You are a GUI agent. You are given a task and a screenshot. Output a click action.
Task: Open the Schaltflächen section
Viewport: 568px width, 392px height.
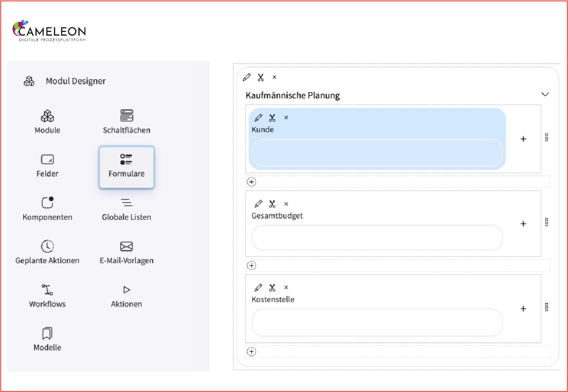click(x=126, y=122)
